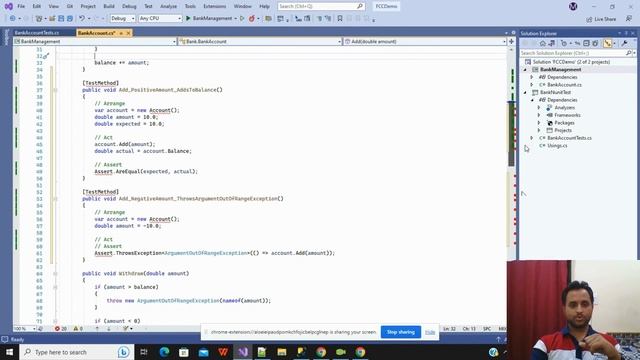The height and width of the screenshot is (360, 640).
Task: Click the Save All icon
Action: coord(70,18)
